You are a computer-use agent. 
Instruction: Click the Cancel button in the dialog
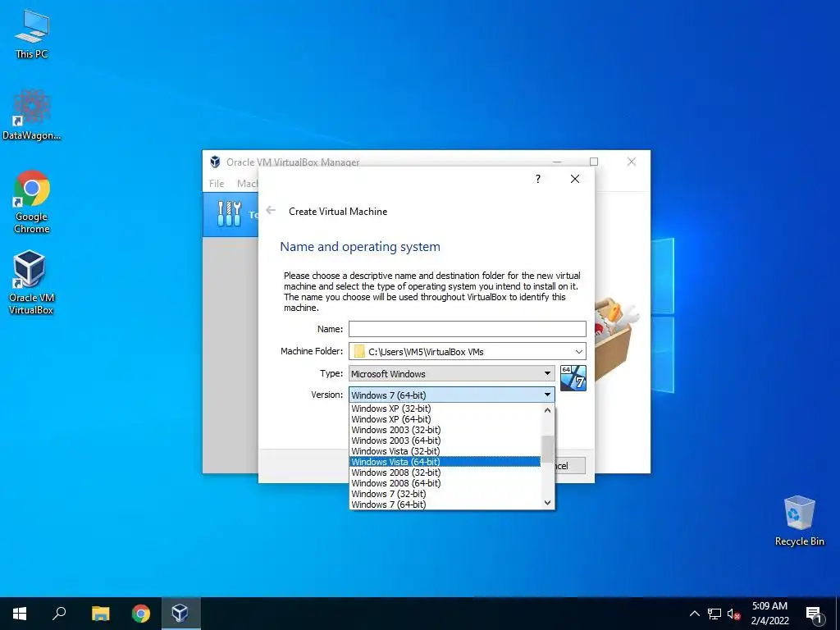[x=569, y=466]
